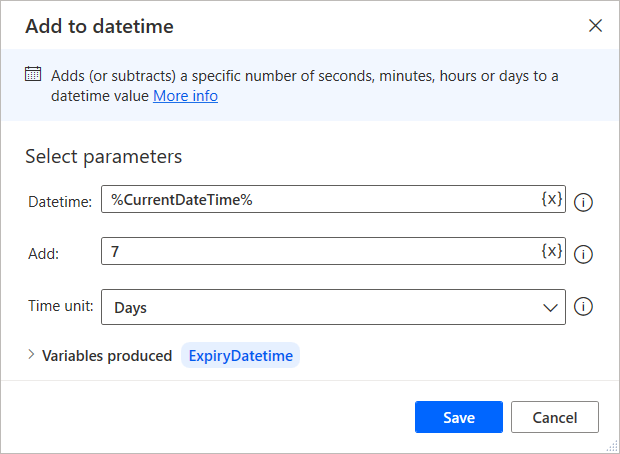Click the Add to datetime title text
This screenshot has height=454, width=620.
point(99,26)
